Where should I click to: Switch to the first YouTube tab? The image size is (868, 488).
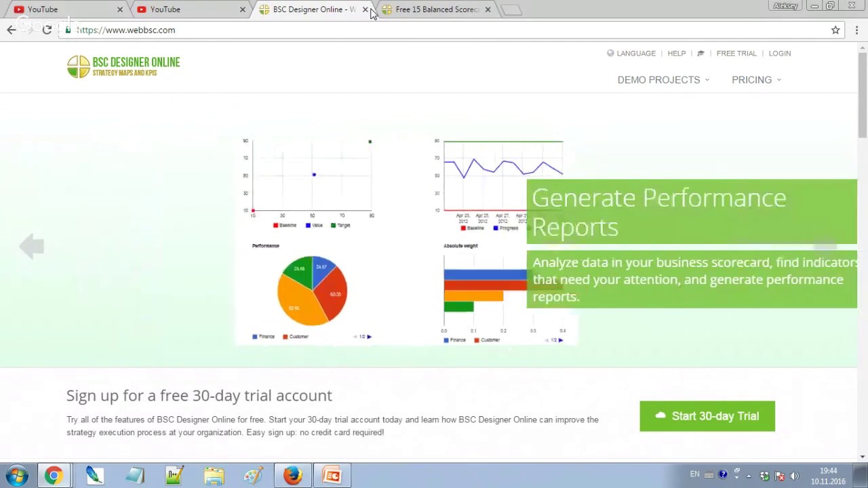pyautogui.click(x=66, y=9)
